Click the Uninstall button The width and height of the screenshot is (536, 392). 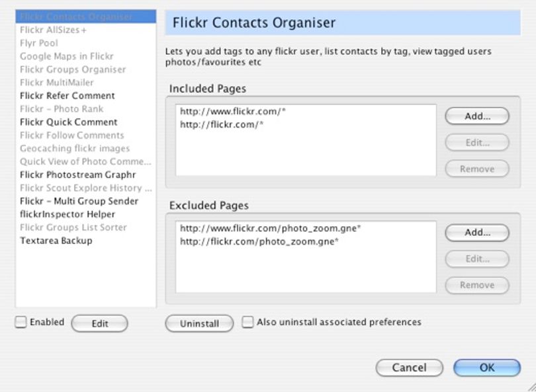(x=199, y=323)
